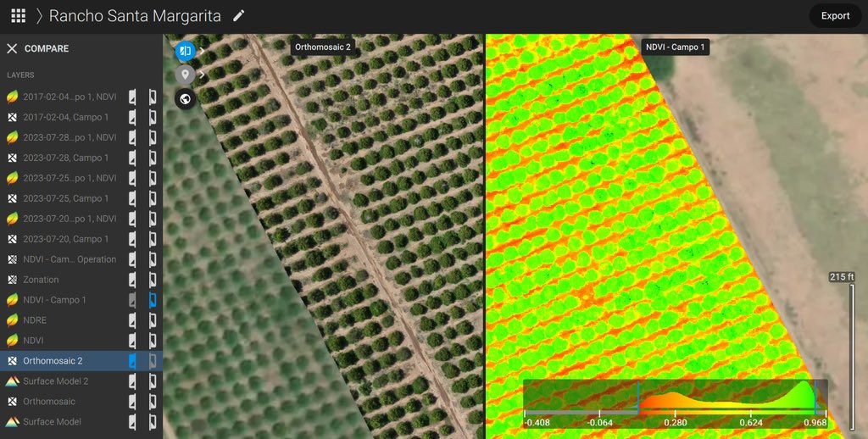Select the NDVI - Campo 1 layer name
Screen dimensions: 868x439
tap(54, 300)
